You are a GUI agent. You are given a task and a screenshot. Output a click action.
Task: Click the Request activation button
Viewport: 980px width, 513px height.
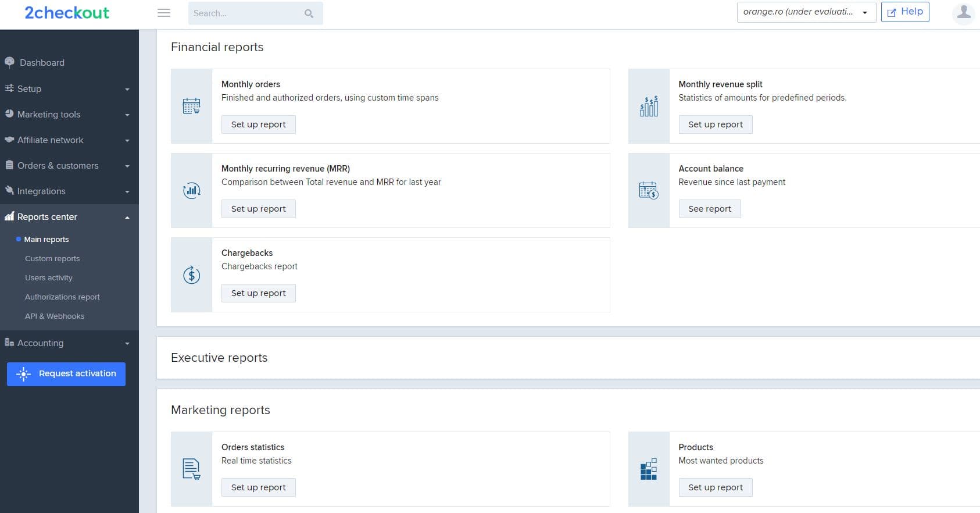(x=66, y=374)
